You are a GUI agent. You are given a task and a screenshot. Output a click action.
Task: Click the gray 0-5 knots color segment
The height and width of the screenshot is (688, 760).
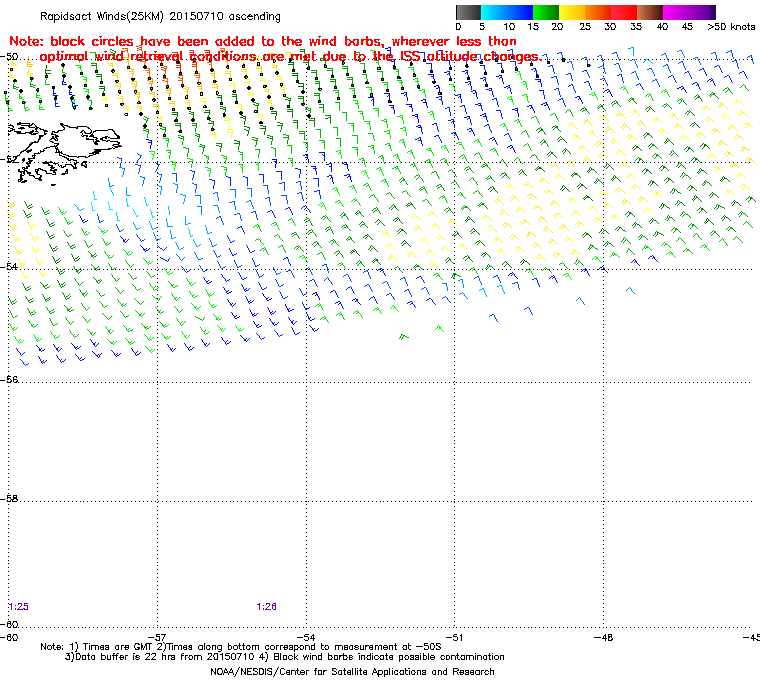tap(468, 13)
